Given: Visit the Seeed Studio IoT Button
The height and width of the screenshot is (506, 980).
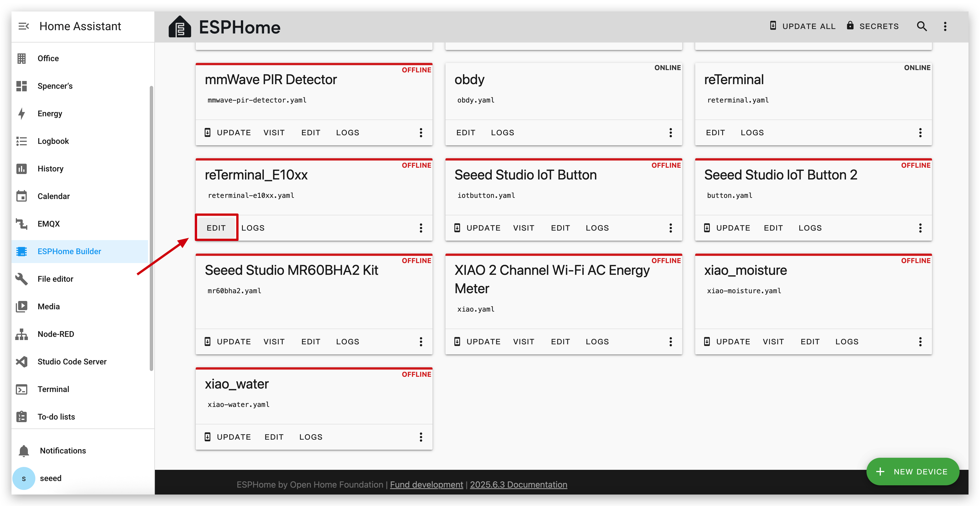Looking at the screenshot, I should tap(523, 228).
